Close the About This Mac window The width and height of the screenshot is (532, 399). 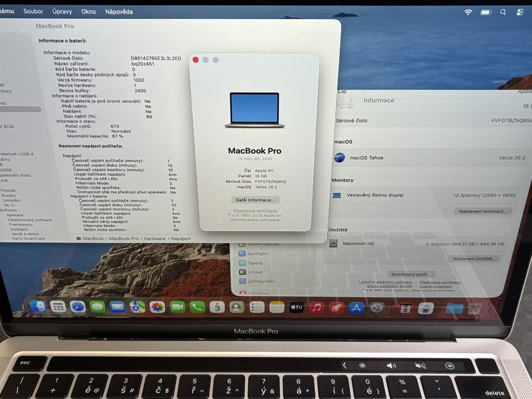pos(195,60)
